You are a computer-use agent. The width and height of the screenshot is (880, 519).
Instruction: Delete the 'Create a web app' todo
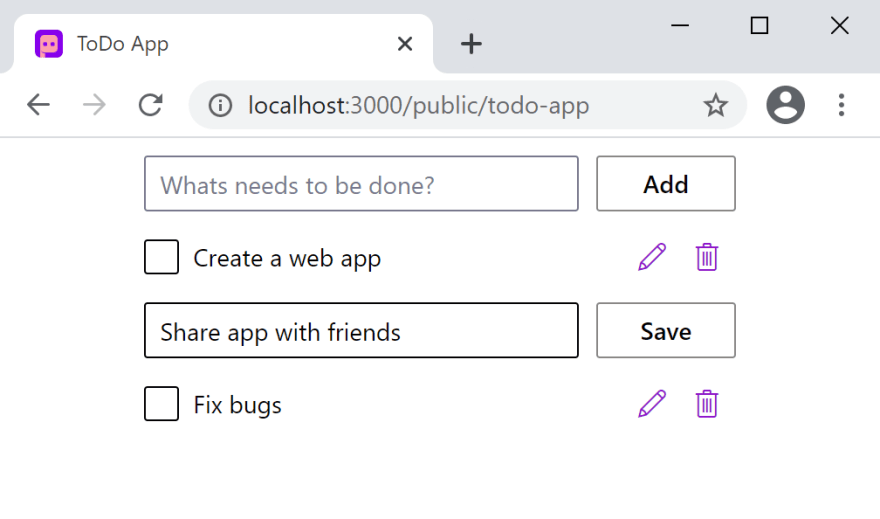click(707, 258)
